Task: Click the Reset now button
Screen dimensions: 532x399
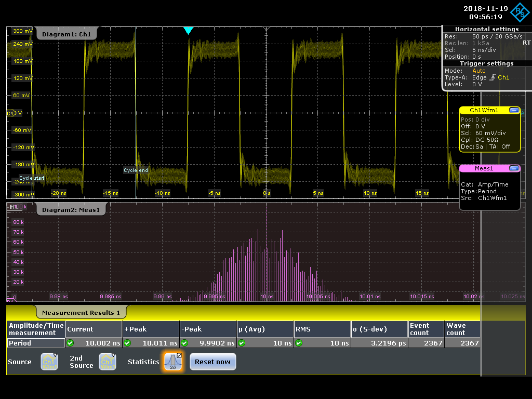Action: coord(212,362)
